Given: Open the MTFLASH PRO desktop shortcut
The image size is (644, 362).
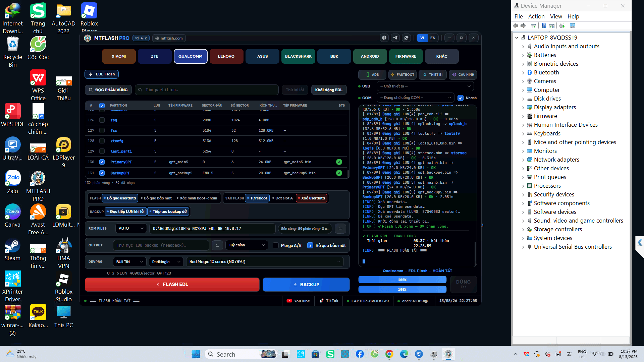Looking at the screenshot, I should [38, 186].
